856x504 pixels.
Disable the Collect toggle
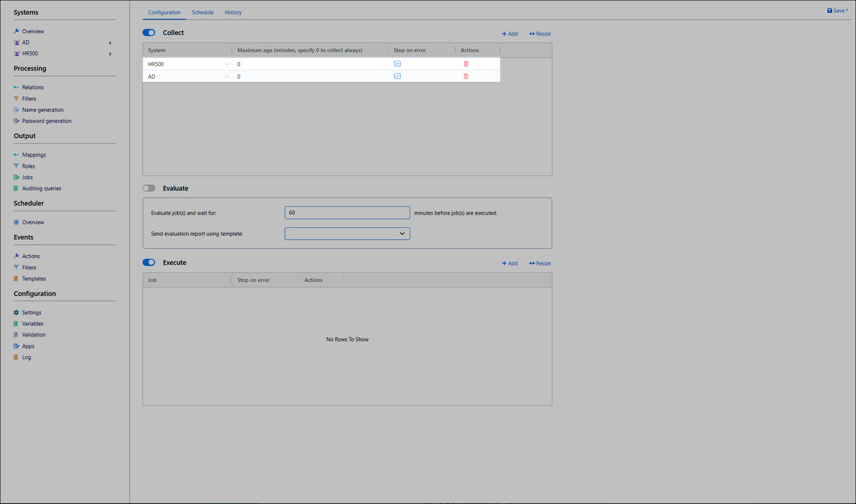[x=149, y=33]
